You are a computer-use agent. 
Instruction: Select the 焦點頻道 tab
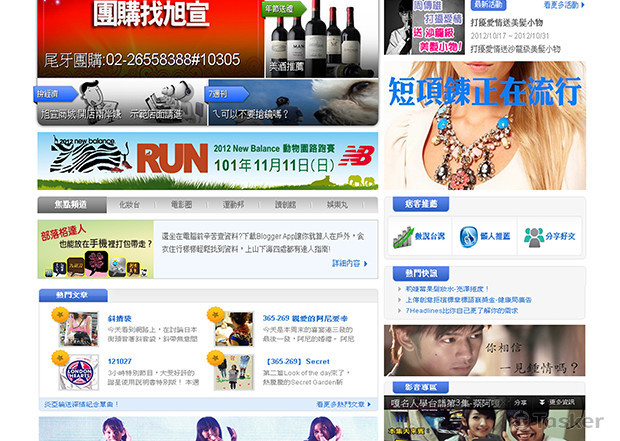[72, 204]
